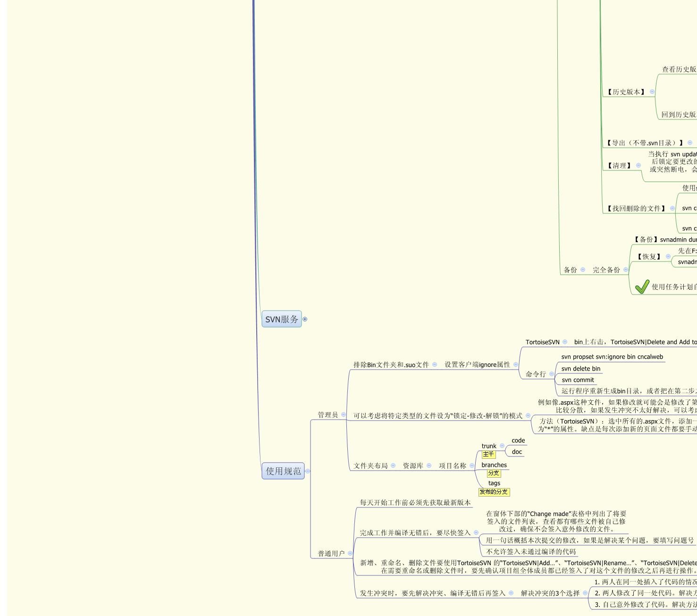Collapse the 【导出（不带.svn目录）】 toggle
This screenshot has width=697, height=616.
690,143
